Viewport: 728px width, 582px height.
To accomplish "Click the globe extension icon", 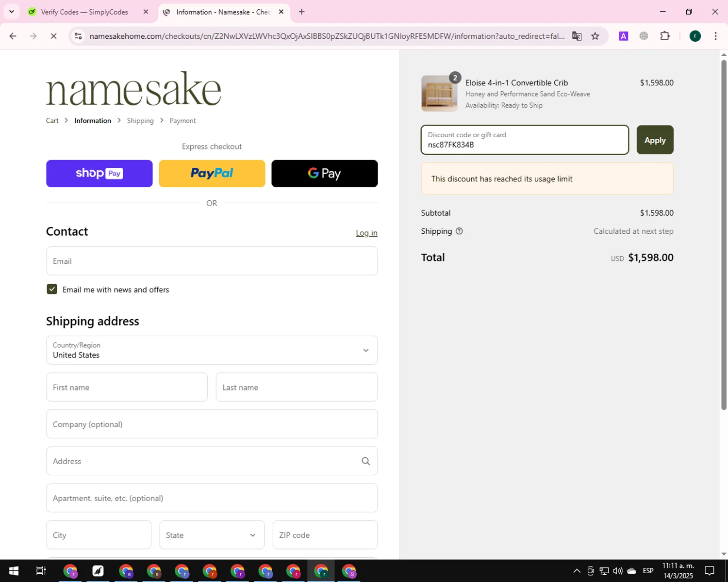I will click(x=644, y=36).
